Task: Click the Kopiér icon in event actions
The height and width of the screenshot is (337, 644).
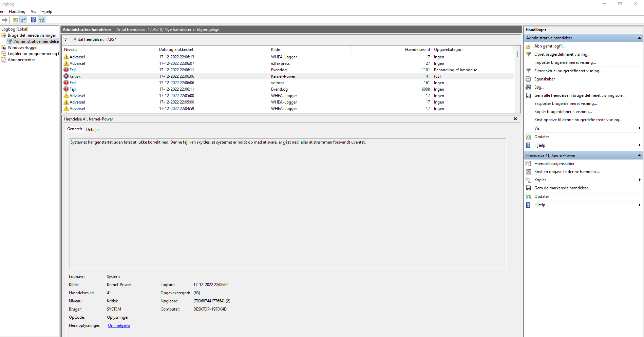Action: tap(528, 180)
